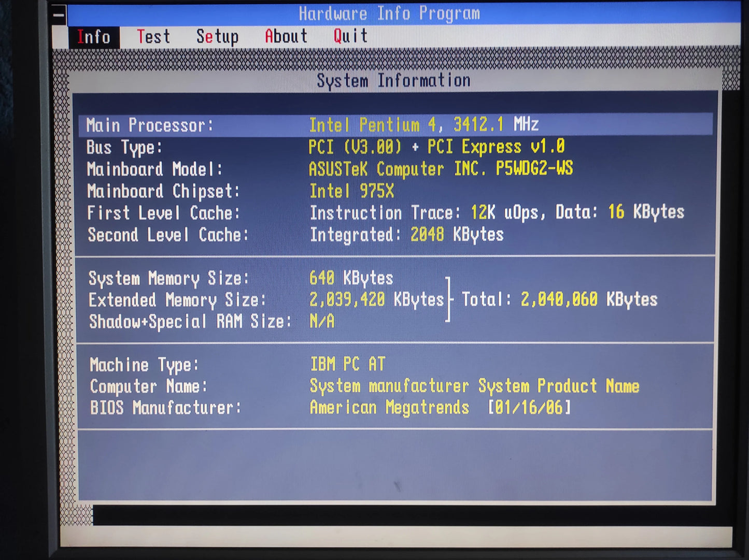Click 'System manufacturer System Product Name' value
The width and height of the screenshot is (749, 560).
[474, 386]
